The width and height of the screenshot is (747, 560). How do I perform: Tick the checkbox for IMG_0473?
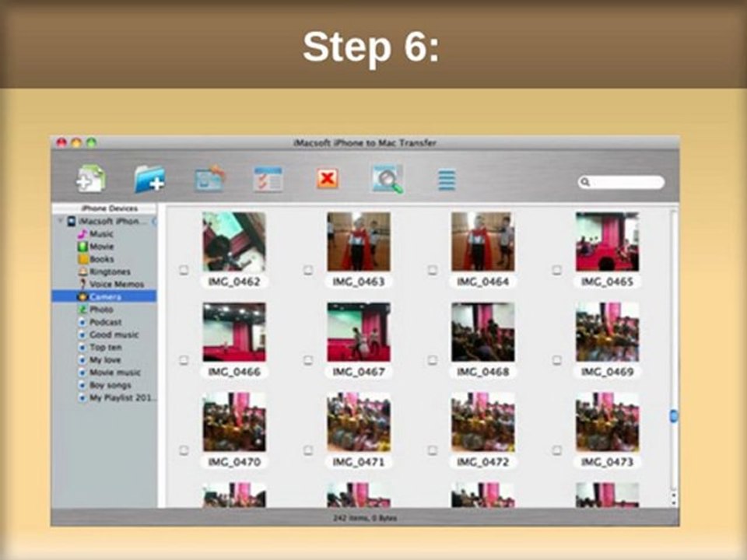pos(556,450)
